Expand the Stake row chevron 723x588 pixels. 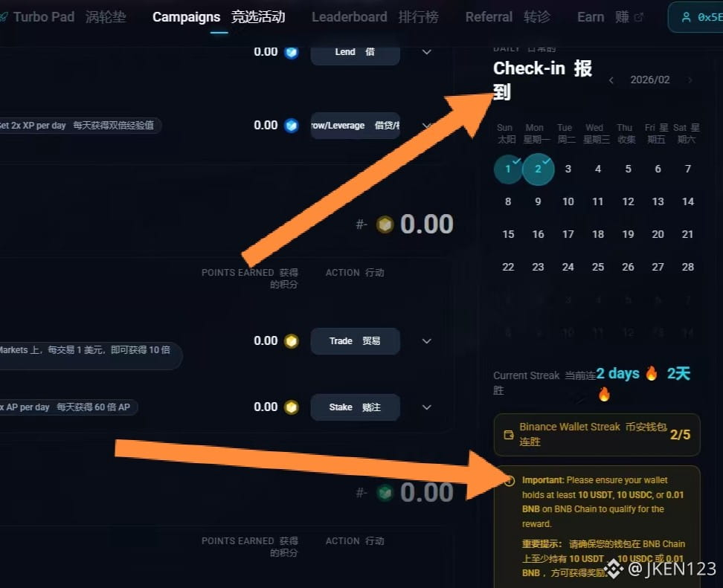[x=427, y=407]
